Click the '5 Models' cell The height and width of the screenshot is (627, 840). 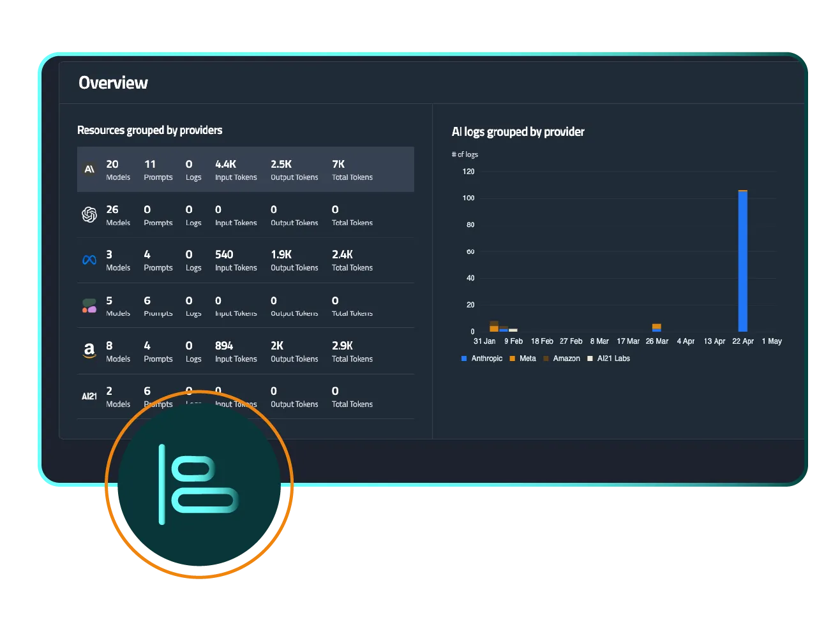[x=118, y=306]
